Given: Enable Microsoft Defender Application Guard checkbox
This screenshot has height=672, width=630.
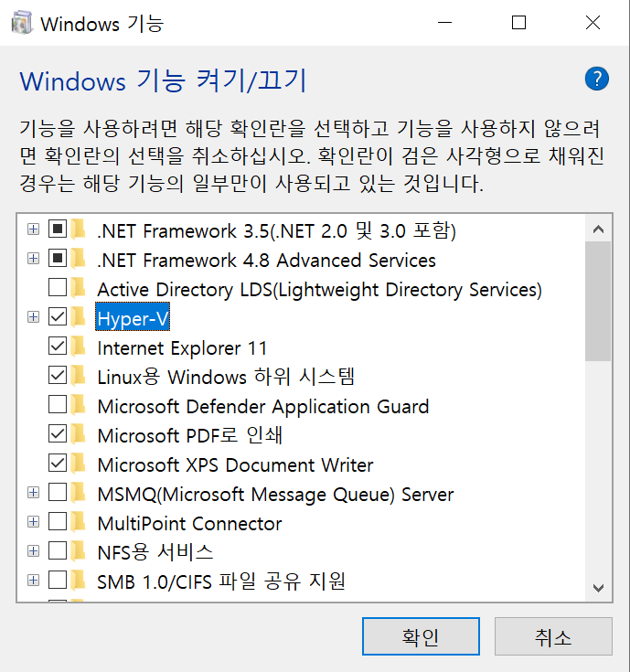Looking at the screenshot, I should (x=58, y=404).
